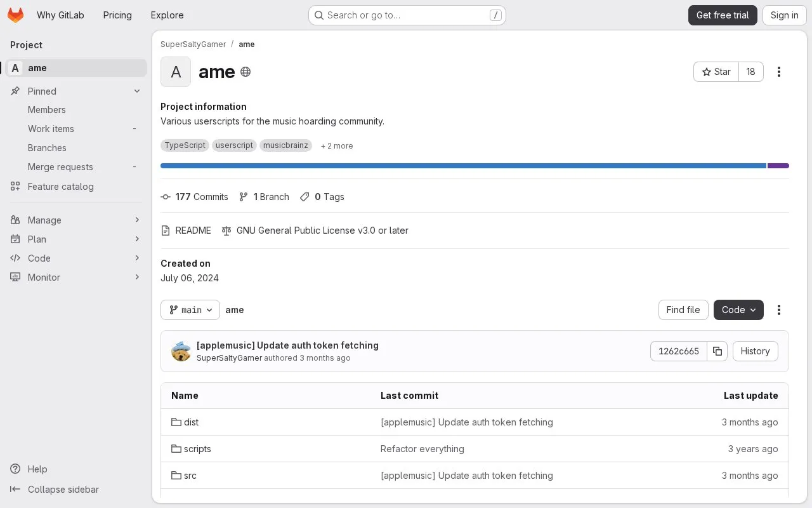Collapse the Pinned sidebar section
Image resolution: width=812 pixels, height=508 pixels.
click(x=76, y=91)
